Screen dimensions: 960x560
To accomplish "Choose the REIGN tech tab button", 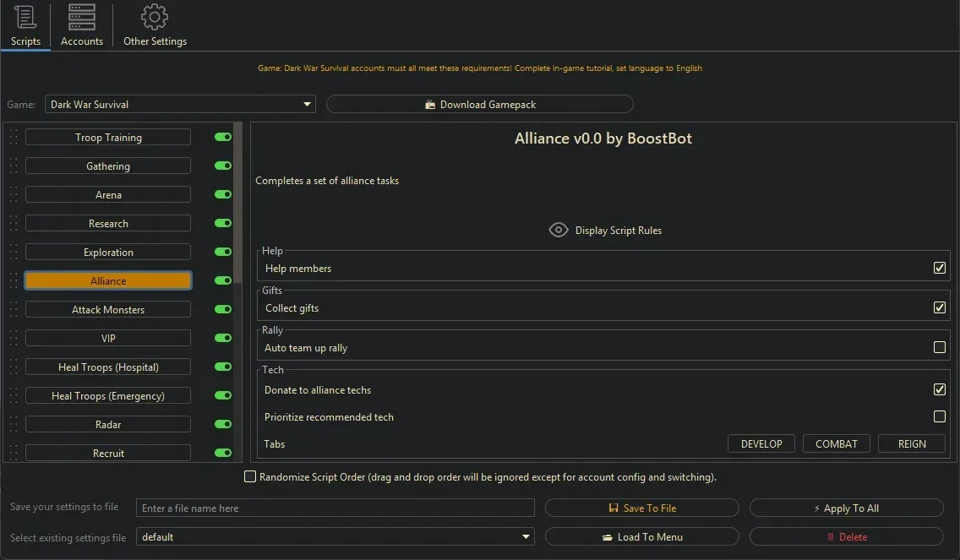I will 912,443.
